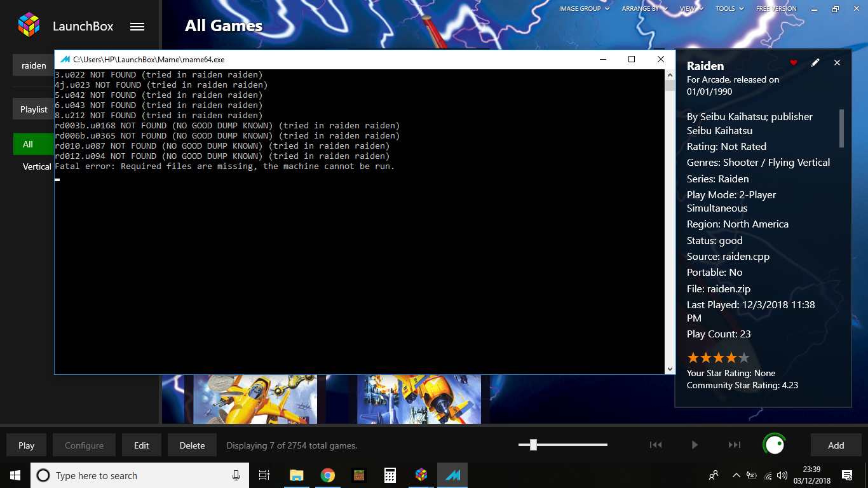Image resolution: width=868 pixels, height=488 pixels.
Task: Click the Edit button
Action: (142, 445)
